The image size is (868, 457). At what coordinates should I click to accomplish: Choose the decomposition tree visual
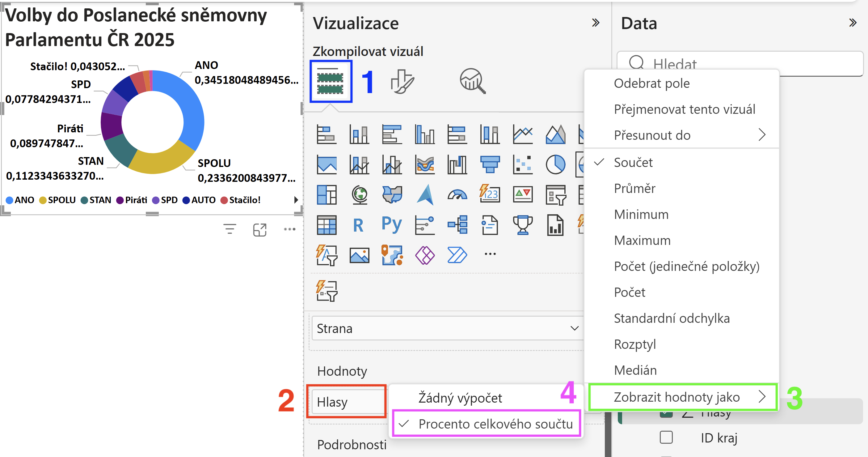[x=457, y=225]
